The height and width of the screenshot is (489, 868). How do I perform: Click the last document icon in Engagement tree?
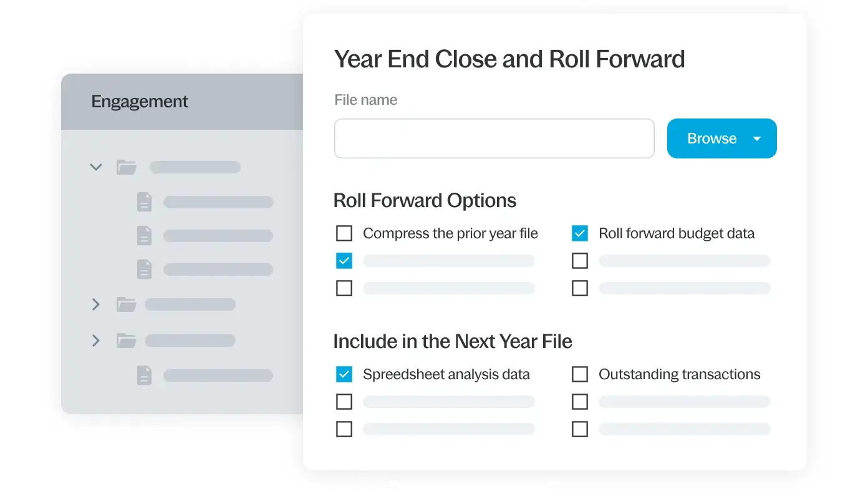[144, 375]
